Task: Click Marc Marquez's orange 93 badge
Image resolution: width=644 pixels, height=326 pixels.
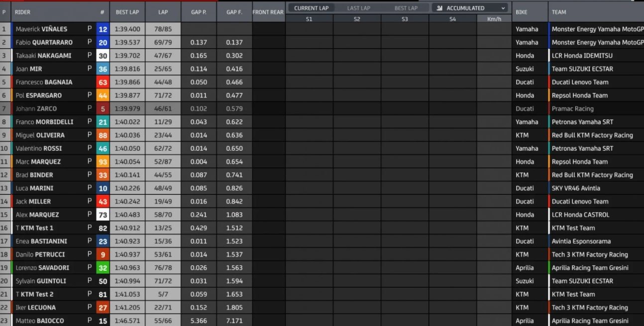Action: [103, 162]
